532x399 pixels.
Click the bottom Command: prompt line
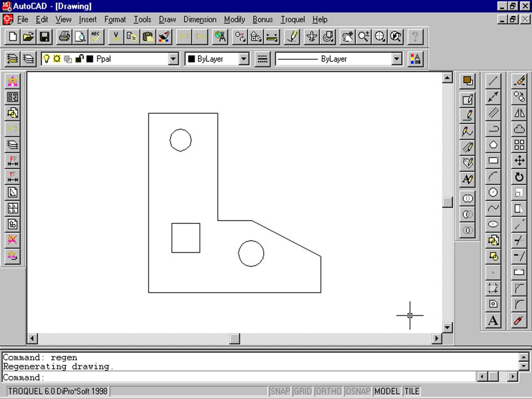pos(239,377)
